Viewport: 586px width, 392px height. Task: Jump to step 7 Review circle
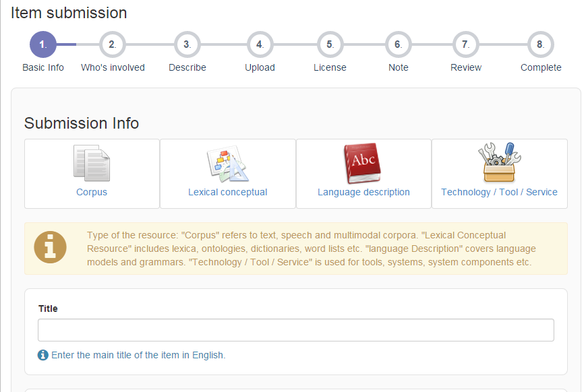point(466,44)
